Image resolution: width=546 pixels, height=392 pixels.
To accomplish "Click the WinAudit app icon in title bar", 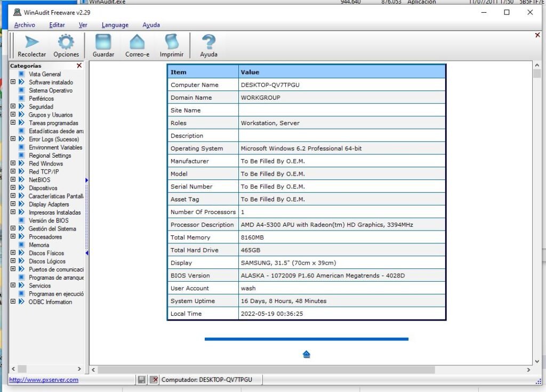I will (17, 13).
